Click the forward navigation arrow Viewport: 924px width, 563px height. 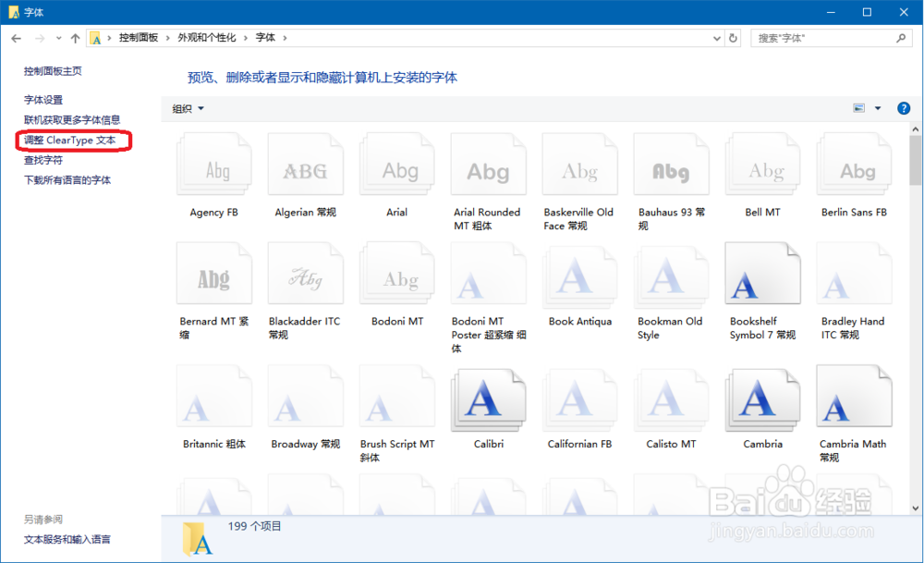38,38
